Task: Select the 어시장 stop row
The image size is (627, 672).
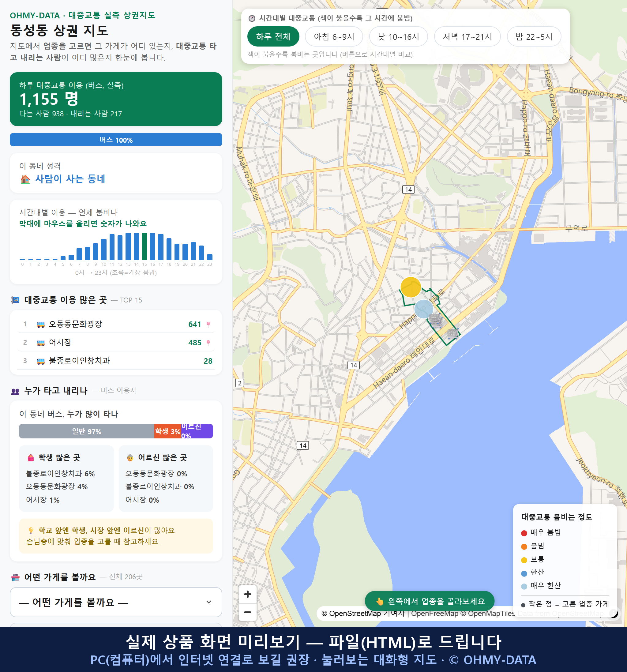Action: pyautogui.click(x=116, y=342)
